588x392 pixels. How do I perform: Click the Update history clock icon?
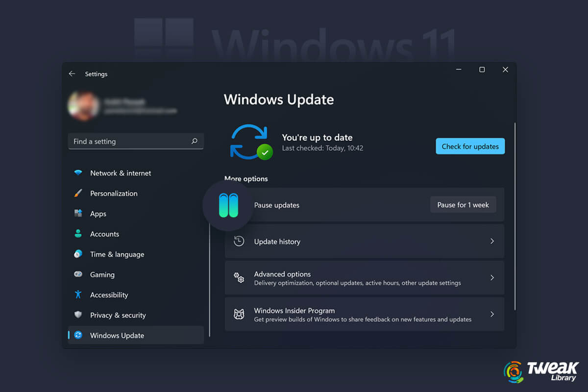click(239, 241)
